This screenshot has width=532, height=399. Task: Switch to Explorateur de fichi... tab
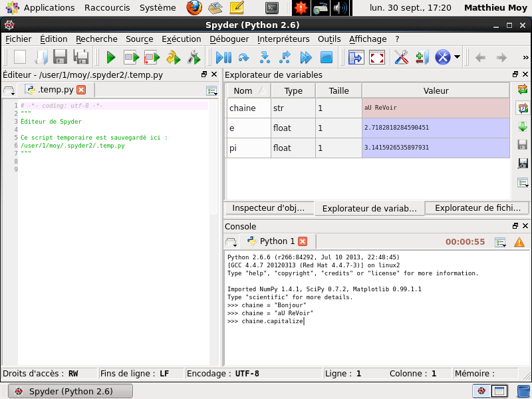pos(477,208)
